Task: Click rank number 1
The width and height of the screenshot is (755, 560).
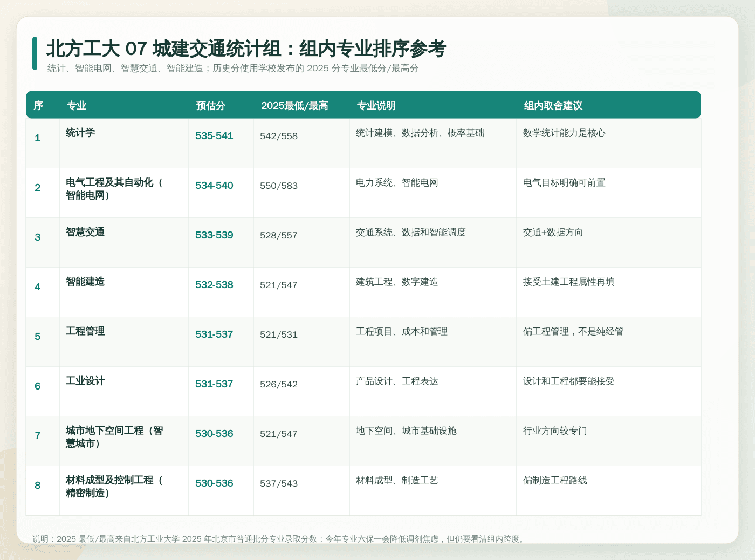Action: pos(37,138)
